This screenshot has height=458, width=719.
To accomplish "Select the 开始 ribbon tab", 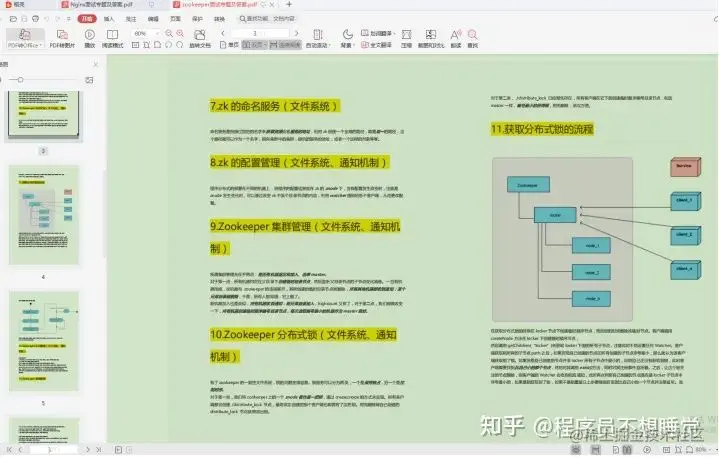I will pyautogui.click(x=87, y=19).
